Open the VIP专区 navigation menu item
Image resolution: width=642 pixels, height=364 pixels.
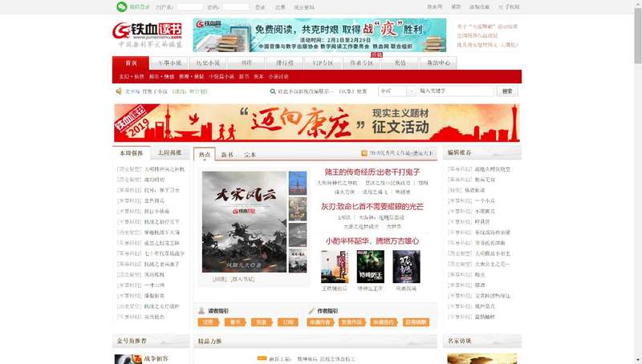tap(322, 63)
